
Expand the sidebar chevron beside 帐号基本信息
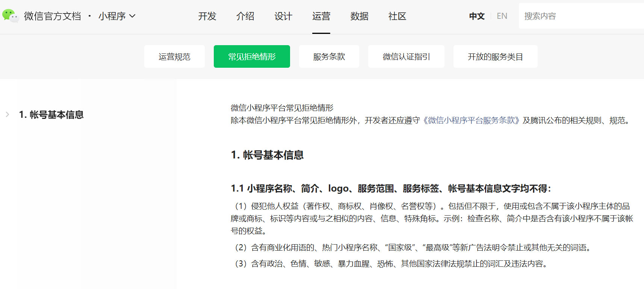[x=8, y=114]
